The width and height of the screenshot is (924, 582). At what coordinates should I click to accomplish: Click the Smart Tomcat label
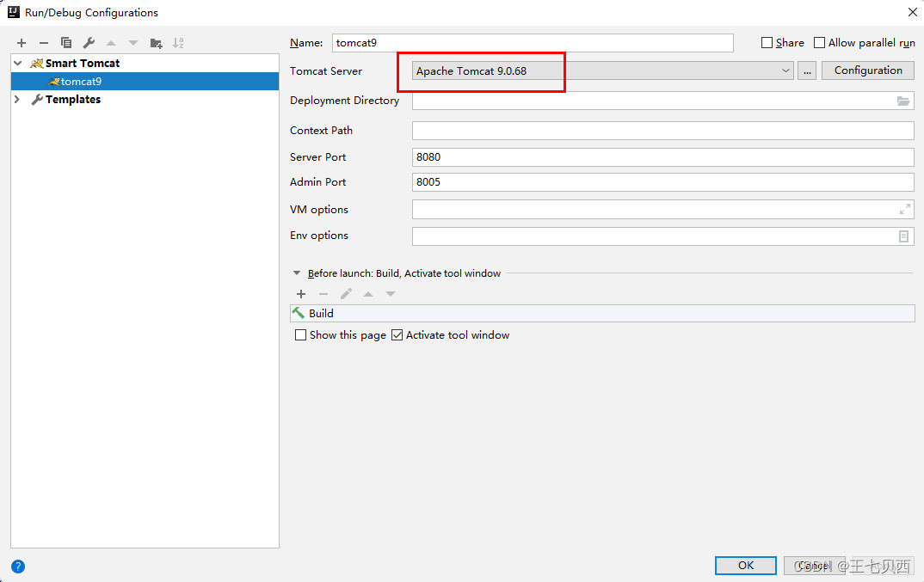(x=83, y=63)
